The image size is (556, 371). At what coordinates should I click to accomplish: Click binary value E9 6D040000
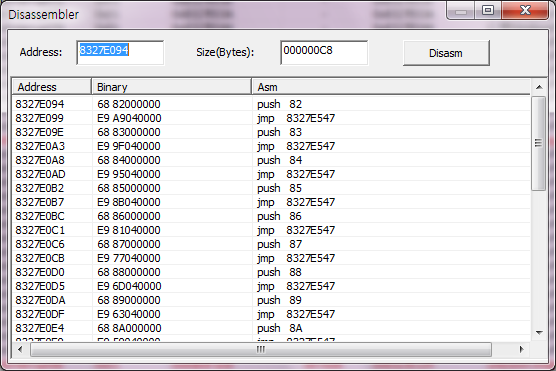point(129,286)
